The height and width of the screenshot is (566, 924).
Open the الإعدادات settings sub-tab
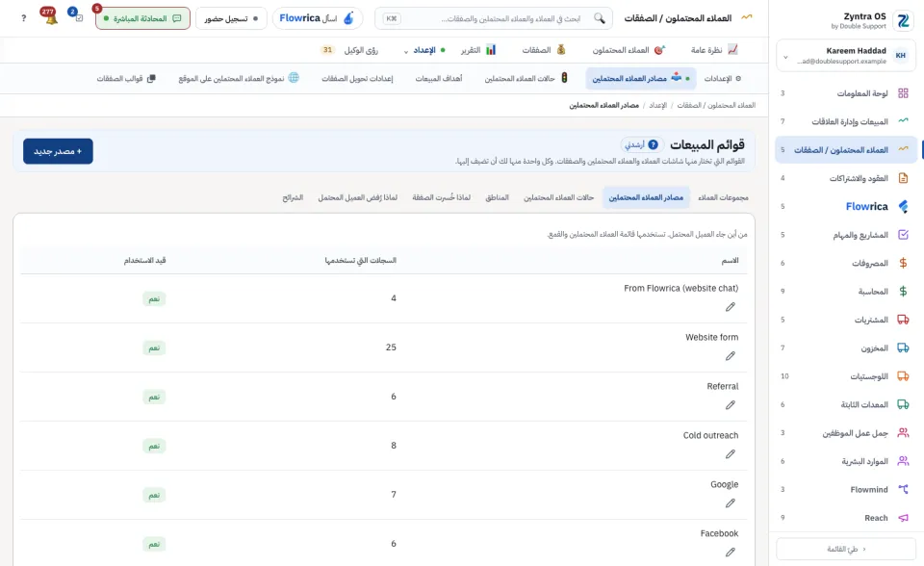pyautogui.click(x=723, y=78)
